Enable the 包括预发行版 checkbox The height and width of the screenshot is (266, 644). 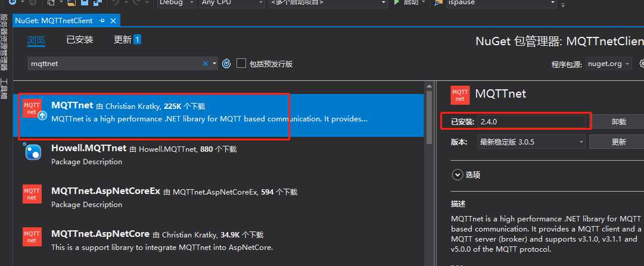coord(241,63)
